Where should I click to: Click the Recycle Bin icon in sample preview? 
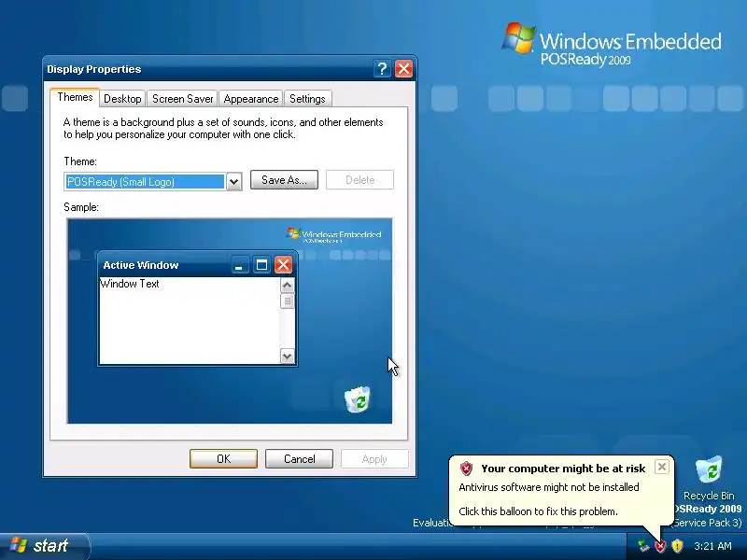[358, 399]
